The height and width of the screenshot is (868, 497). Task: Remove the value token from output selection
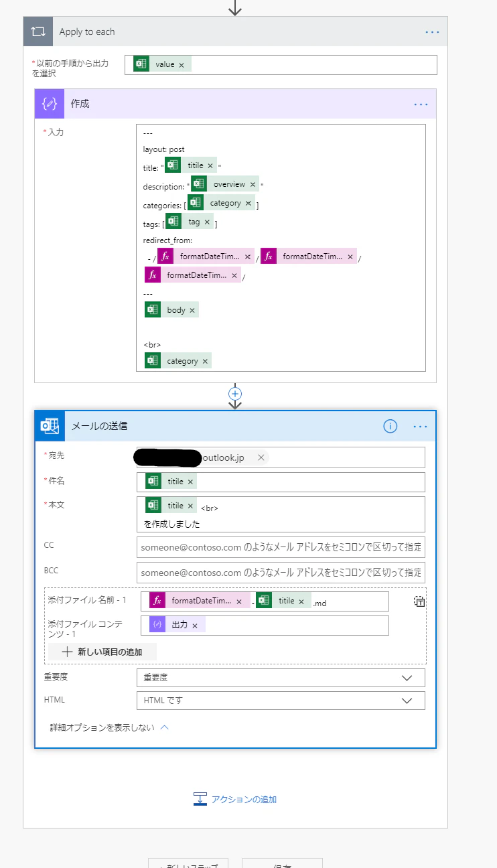(182, 65)
